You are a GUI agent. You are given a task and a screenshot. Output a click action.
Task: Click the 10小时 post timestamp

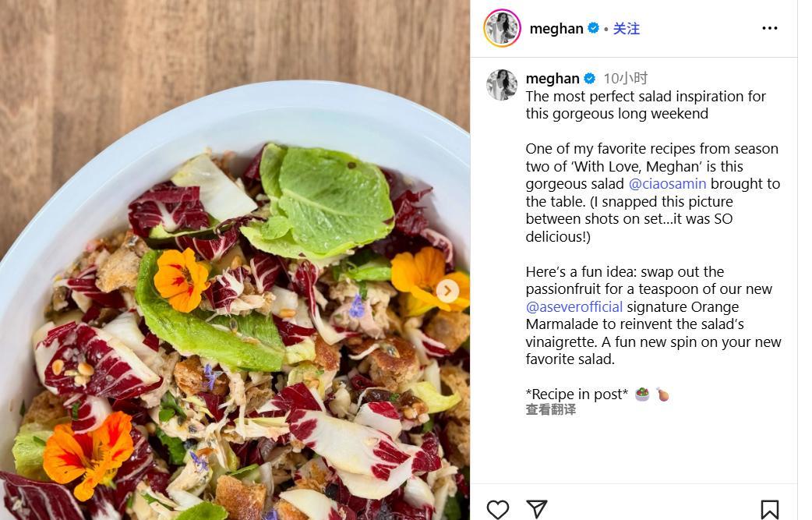point(625,78)
